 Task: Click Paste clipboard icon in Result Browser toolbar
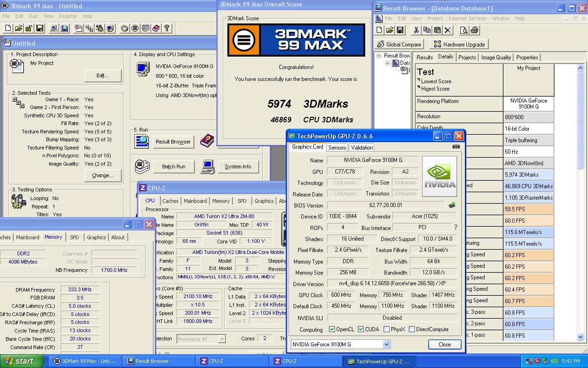pos(437,30)
